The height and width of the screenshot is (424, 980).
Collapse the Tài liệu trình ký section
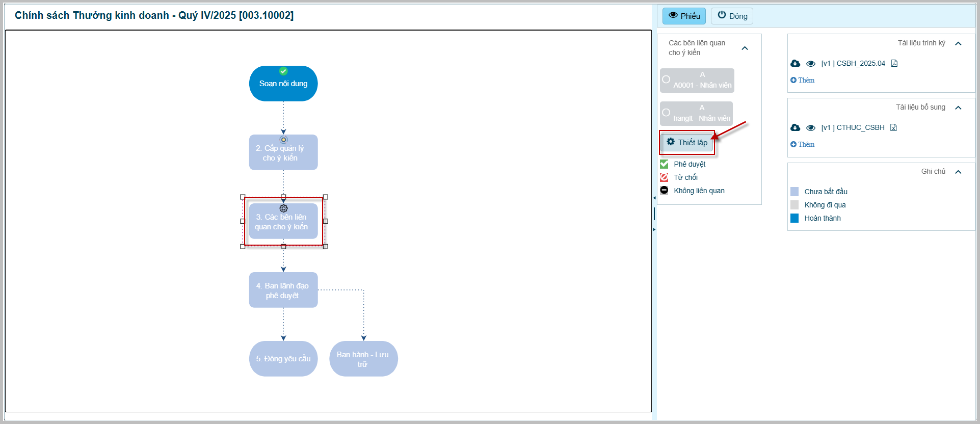click(958, 44)
